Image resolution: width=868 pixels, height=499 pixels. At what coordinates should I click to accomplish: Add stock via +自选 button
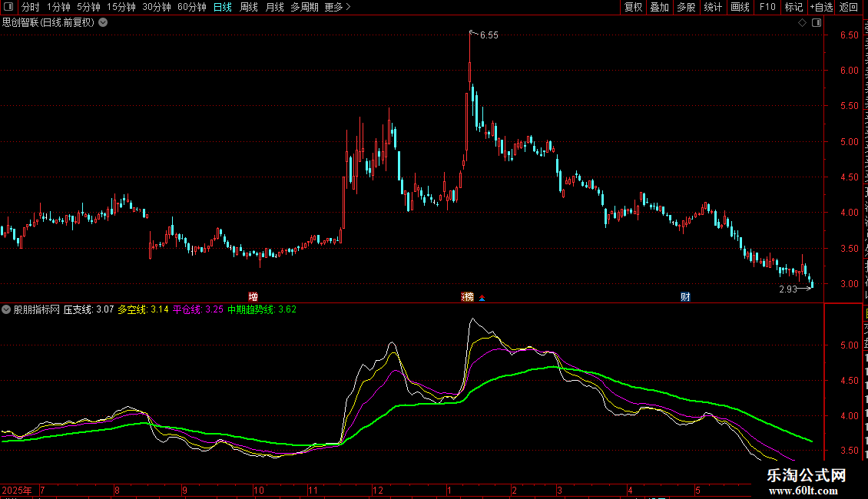(x=821, y=7)
